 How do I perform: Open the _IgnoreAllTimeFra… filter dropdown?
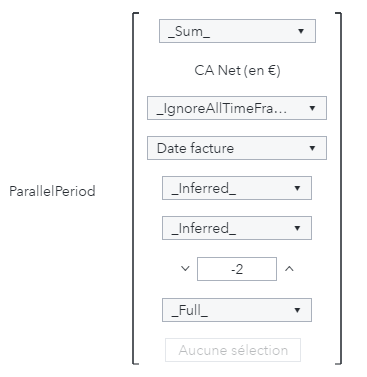click(x=237, y=108)
